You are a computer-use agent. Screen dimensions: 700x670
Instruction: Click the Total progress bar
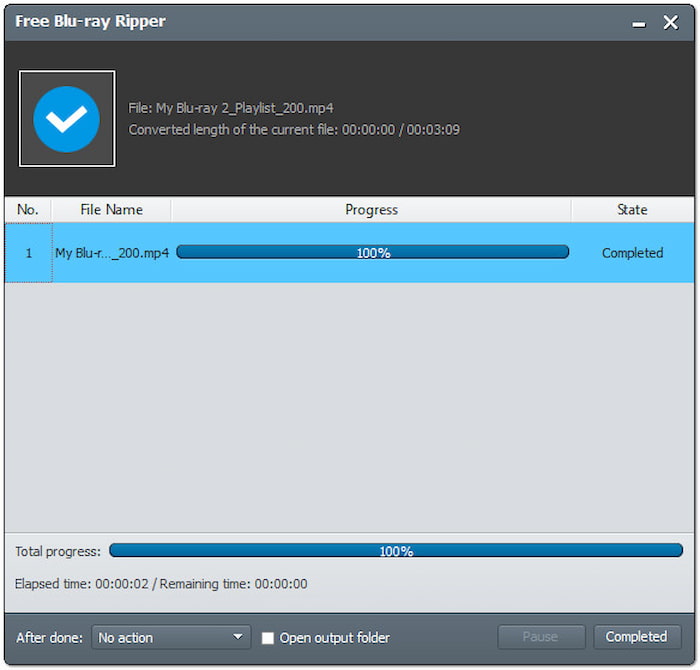tap(396, 550)
